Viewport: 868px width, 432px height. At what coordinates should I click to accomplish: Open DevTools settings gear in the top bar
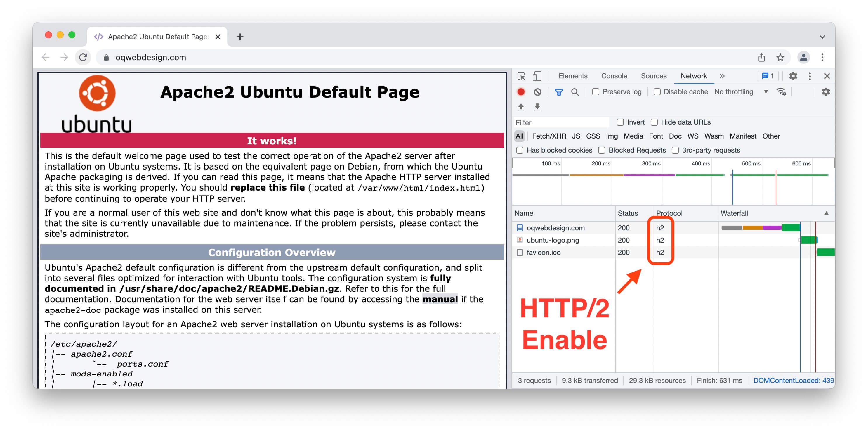(793, 76)
